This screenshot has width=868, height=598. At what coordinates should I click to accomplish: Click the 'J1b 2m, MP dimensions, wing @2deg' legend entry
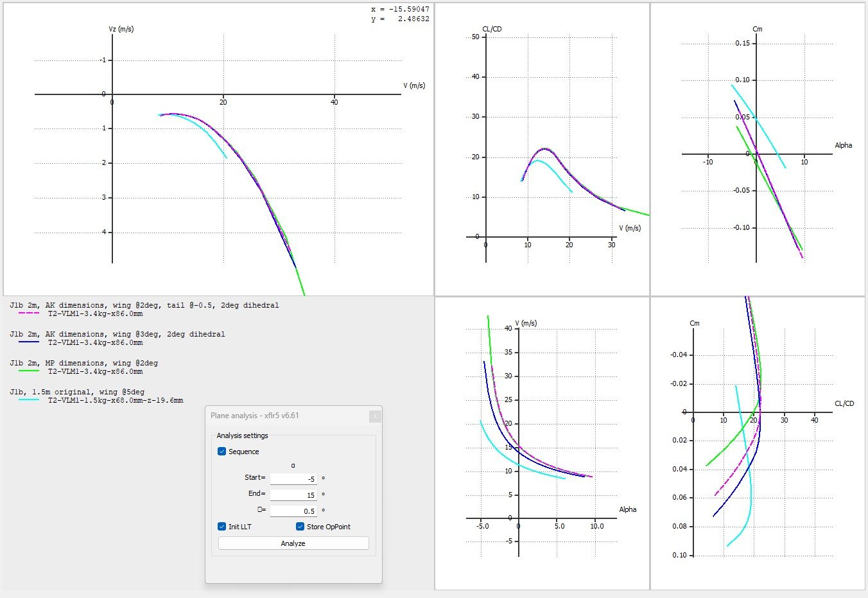click(x=83, y=363)
